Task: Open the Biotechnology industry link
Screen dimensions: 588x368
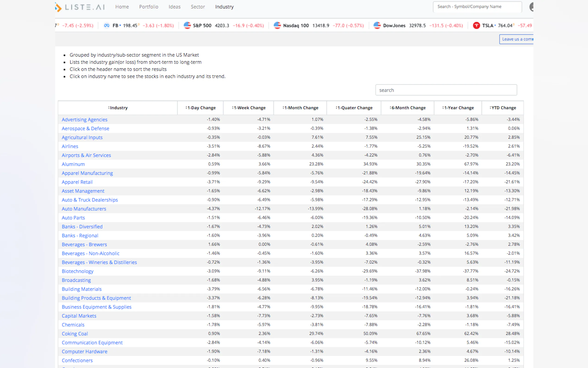Action: pyautogui.click(x=78, y=271)
